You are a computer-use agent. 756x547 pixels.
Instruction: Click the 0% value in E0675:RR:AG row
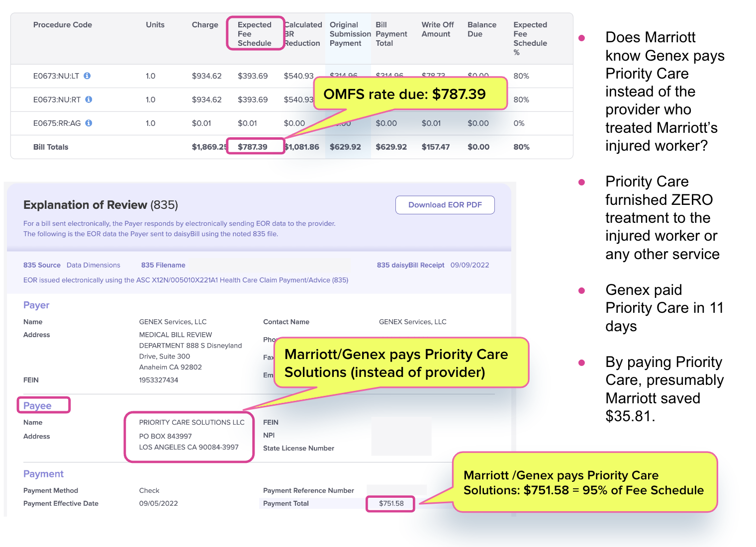[x=519, y=123]
